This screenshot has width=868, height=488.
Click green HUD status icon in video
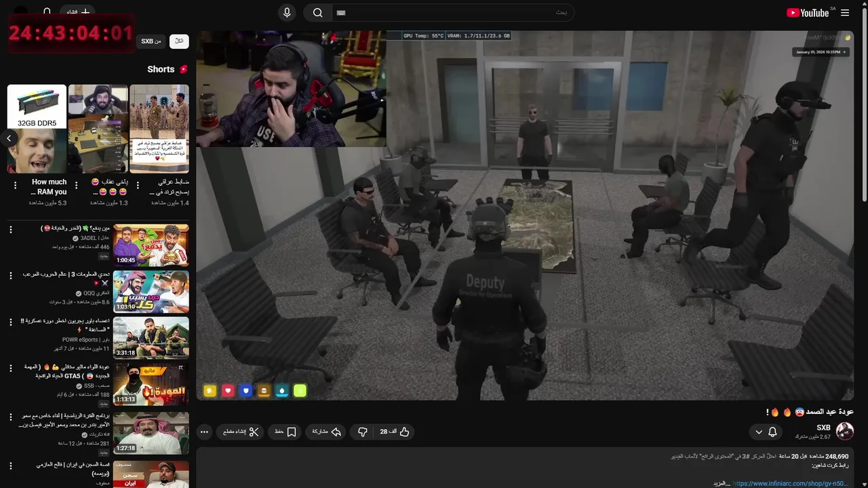[x=300, y=390]
